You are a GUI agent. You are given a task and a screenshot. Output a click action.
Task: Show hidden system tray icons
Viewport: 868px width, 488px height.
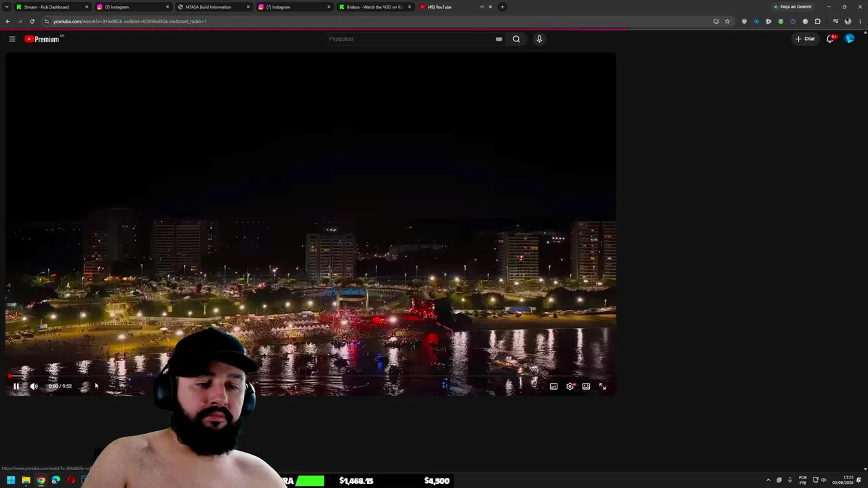point(768,481)
